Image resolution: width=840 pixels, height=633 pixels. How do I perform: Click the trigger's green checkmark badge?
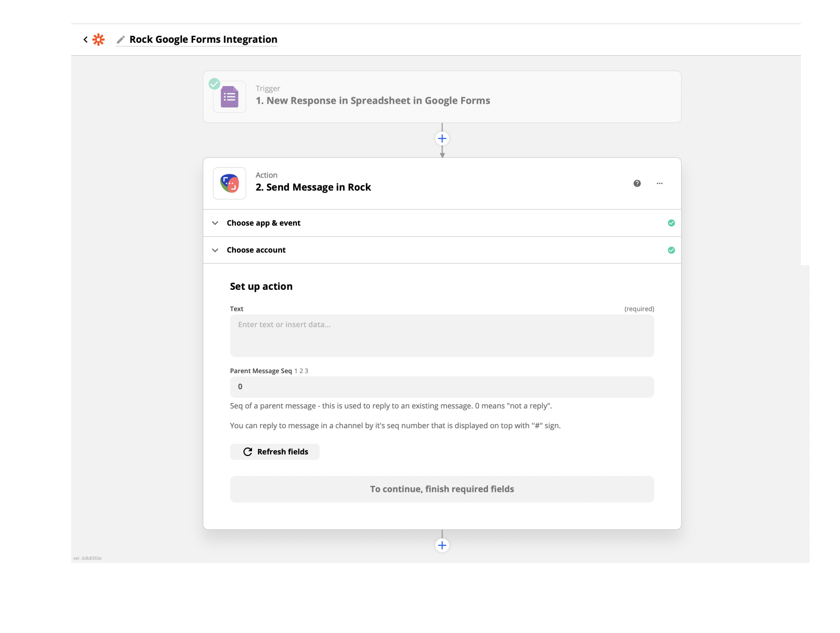click(215, 84)
